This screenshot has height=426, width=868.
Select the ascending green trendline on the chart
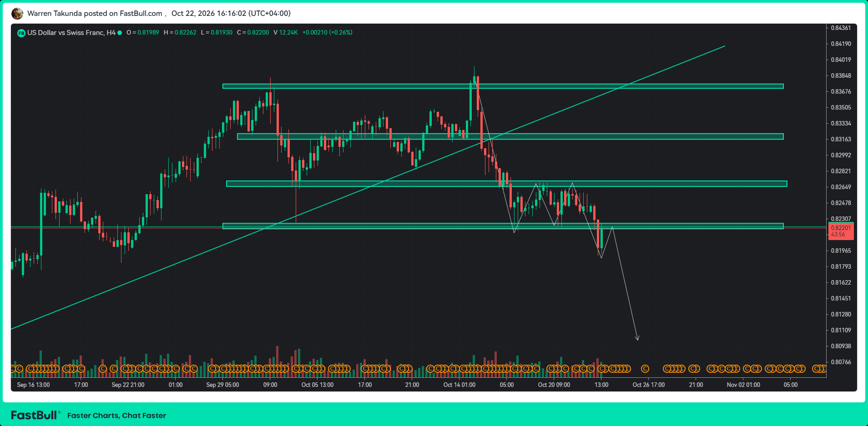[x=368, y=187]
